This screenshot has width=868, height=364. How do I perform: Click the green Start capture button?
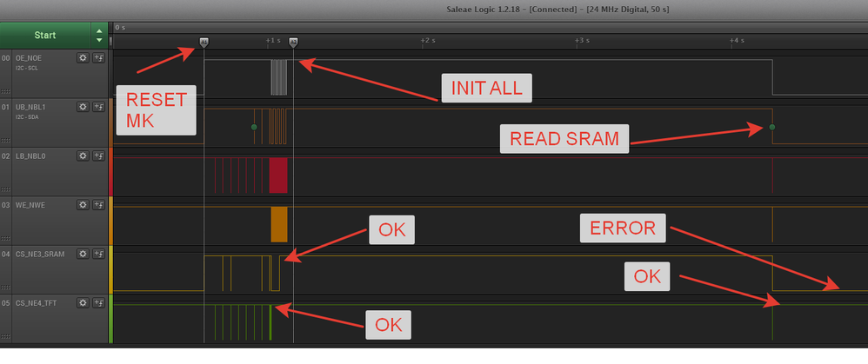pos(45,36)
